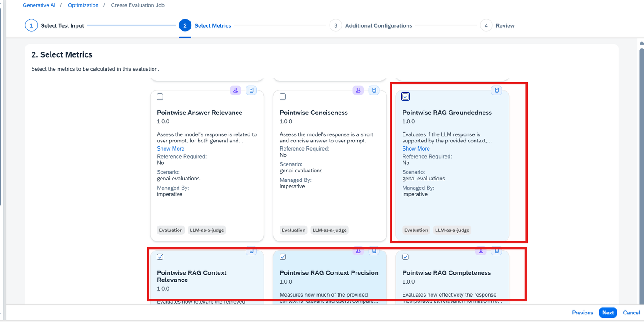The height and width of the screenshot is (322, 644).
Task: Open the Generative AI breadcrumb link
Action: (39, 5)
